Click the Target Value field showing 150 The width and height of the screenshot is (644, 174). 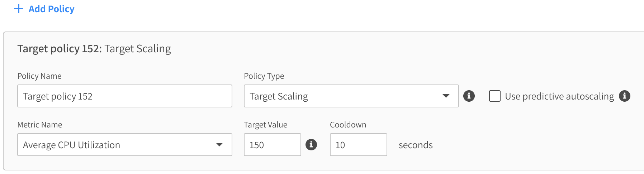272,145
